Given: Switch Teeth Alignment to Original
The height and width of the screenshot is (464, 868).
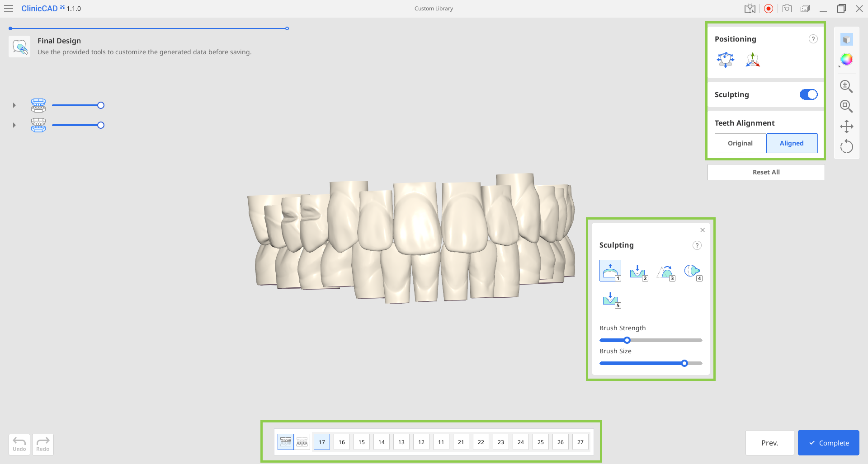Looking at the screenshot, I should click(740, 143).
